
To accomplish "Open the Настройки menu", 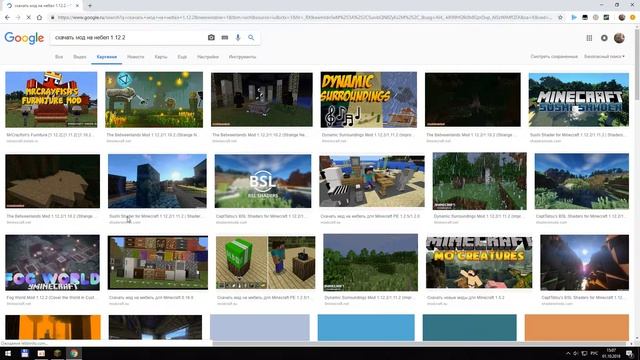I will coord(208,57).
